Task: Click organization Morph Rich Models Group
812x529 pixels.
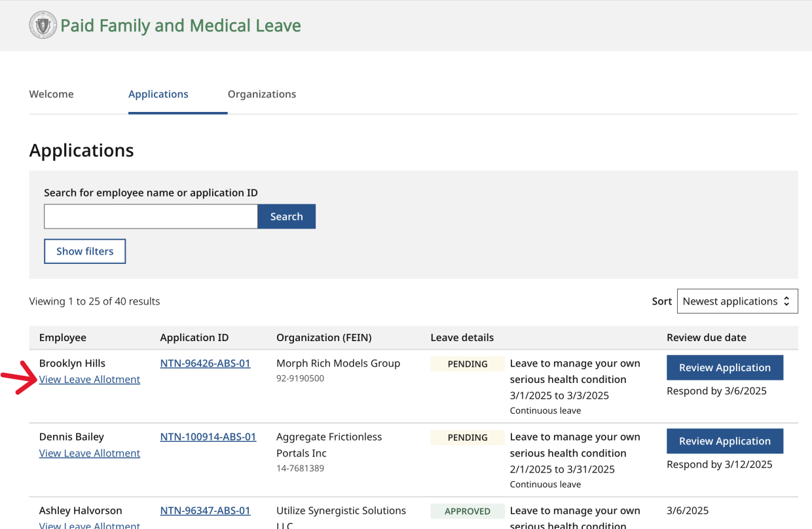Action: (x=338, y=363)
